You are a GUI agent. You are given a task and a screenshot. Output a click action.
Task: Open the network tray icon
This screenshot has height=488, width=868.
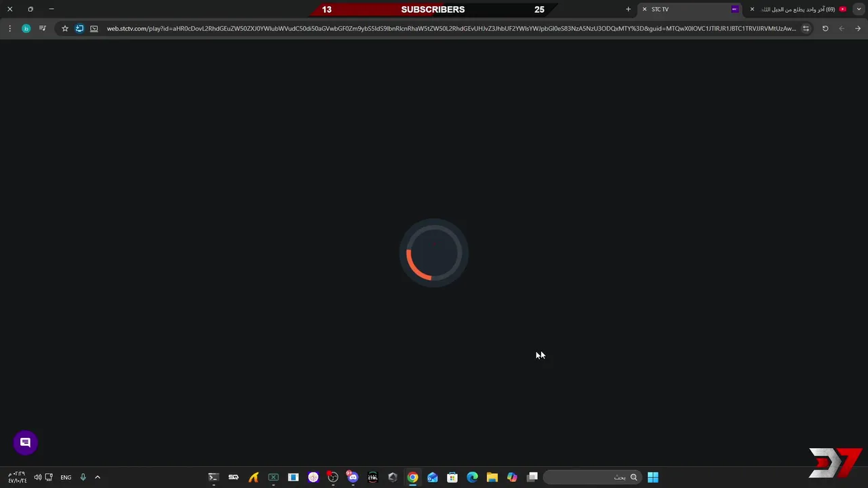(49, 477)
